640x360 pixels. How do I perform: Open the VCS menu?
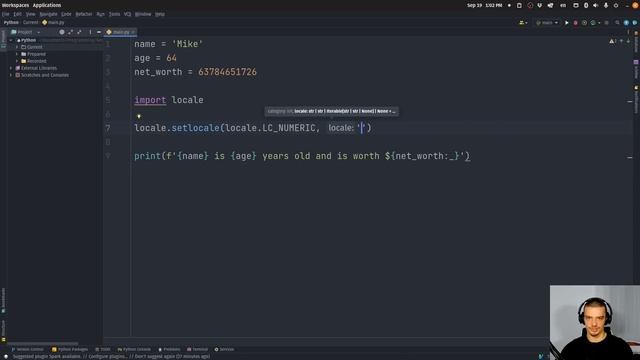127,14
